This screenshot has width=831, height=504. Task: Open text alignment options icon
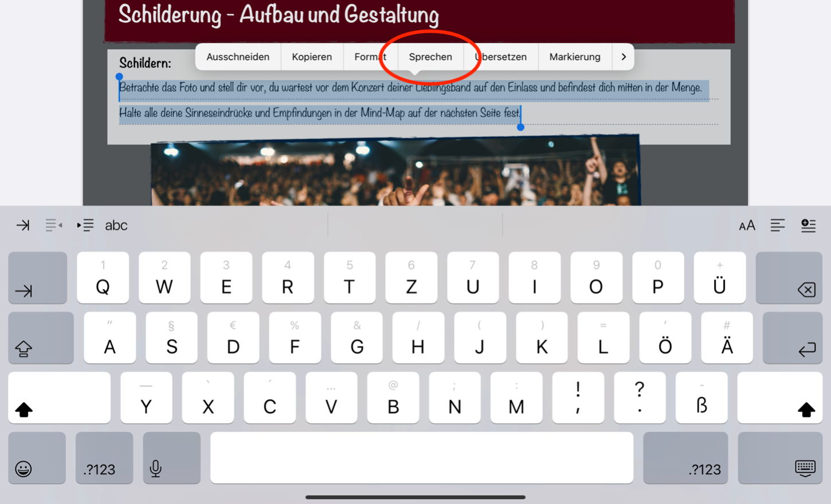pos(778,226)
